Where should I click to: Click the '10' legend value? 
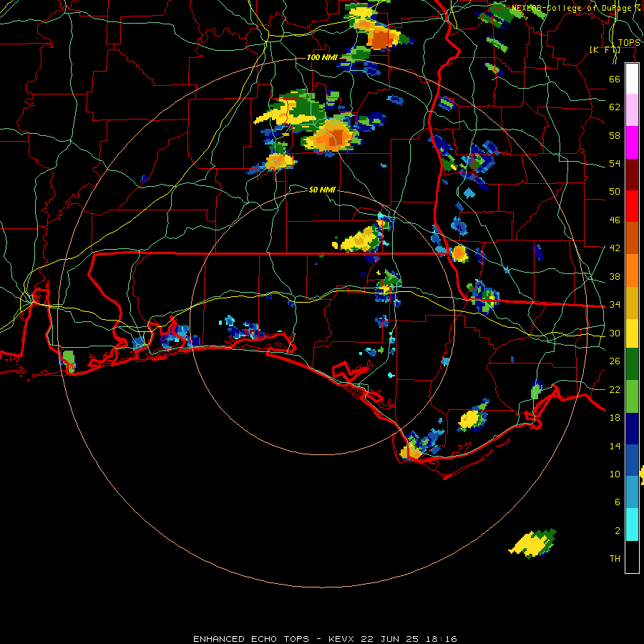(615, 474)
